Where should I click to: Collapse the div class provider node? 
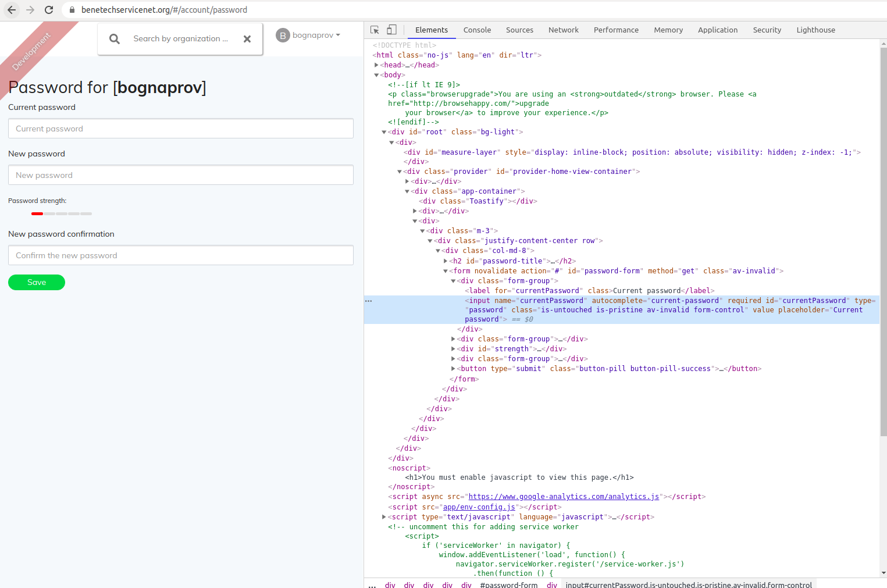(399, 171)
